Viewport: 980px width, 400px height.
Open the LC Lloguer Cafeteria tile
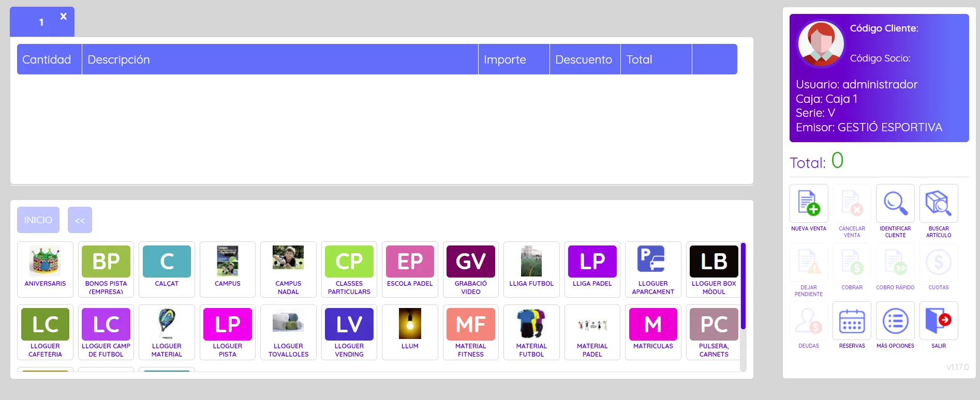click(x=45, y=332)
